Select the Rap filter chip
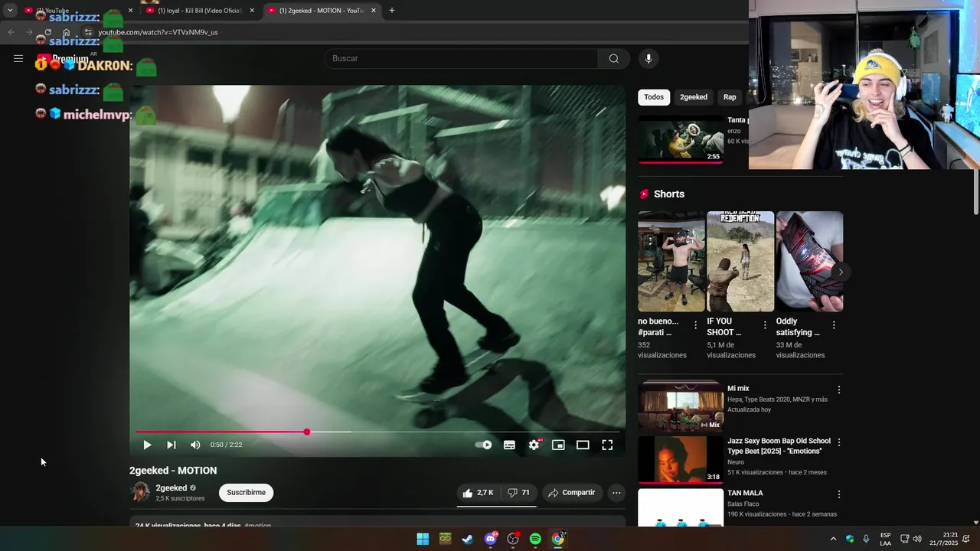Image resolution: width=980 pixels, height=551 pixels. [x=730, y=97]
